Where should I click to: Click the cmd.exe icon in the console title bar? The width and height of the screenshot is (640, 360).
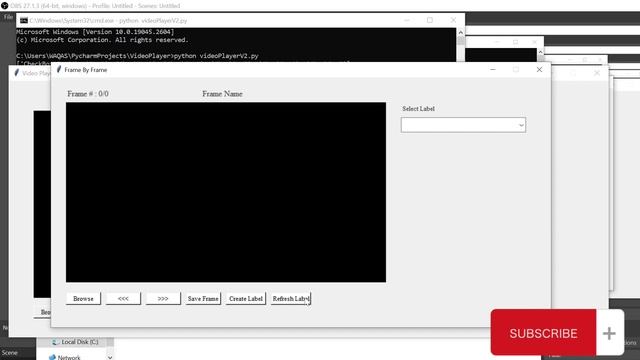pos(24,20)
